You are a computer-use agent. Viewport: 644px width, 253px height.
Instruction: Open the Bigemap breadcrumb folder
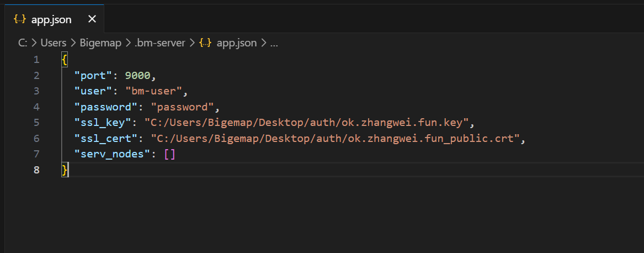[x=100, y=43]
